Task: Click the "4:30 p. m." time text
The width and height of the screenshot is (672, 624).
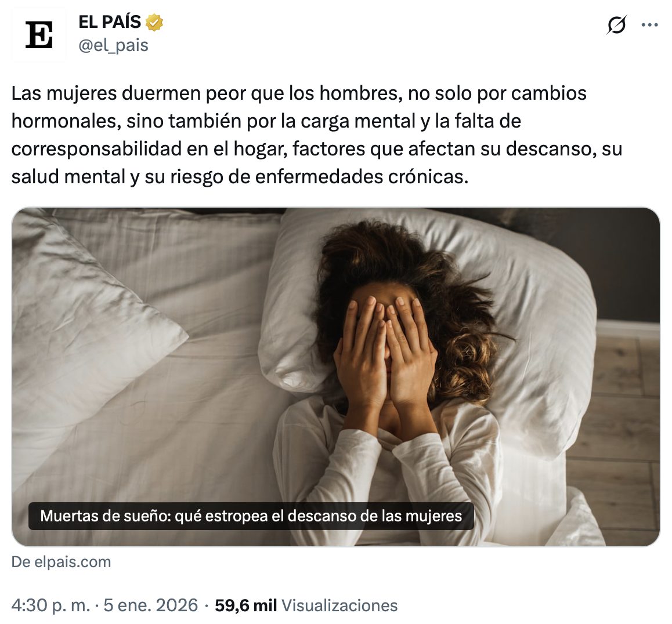Action: (51, 605)
